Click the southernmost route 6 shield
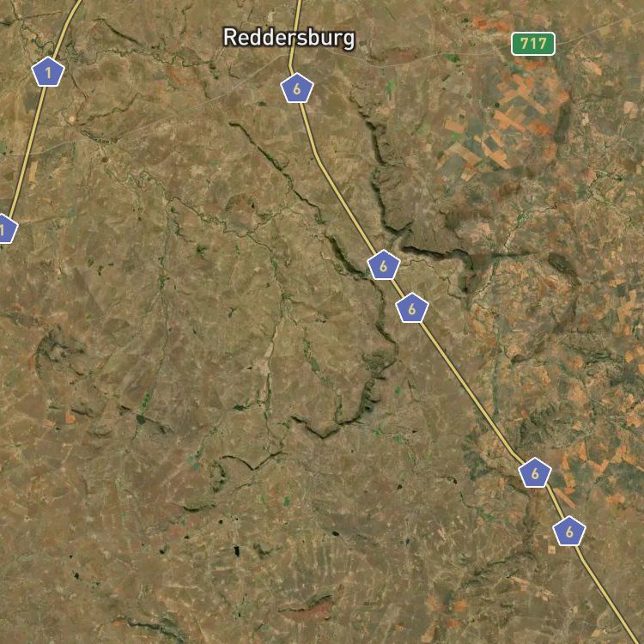 (568, 532)
